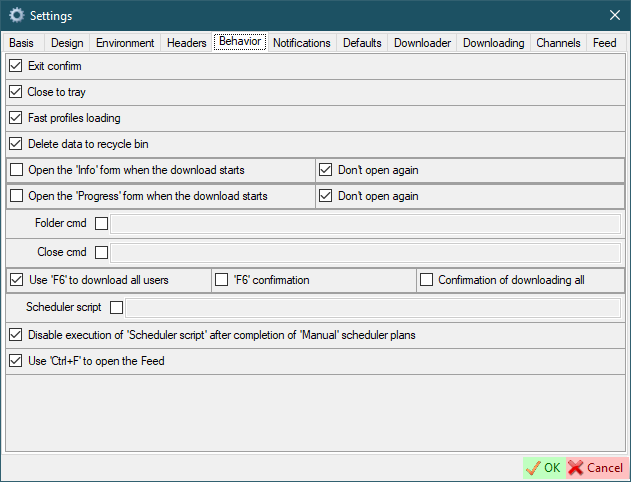Tick the Close cmd checkbox
The height and width of the screenshot is (482, 631).
pos(101,252)
